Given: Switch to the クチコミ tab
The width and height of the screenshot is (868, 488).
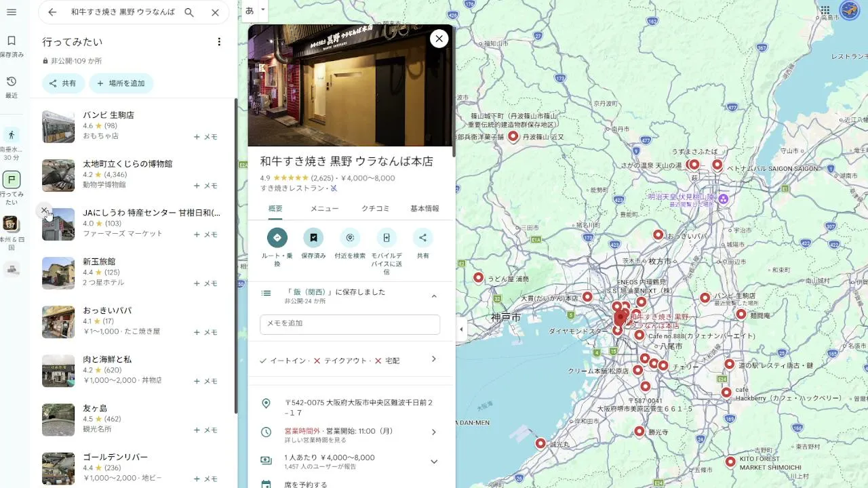Looking at the screenshot, I should (375, 209).
